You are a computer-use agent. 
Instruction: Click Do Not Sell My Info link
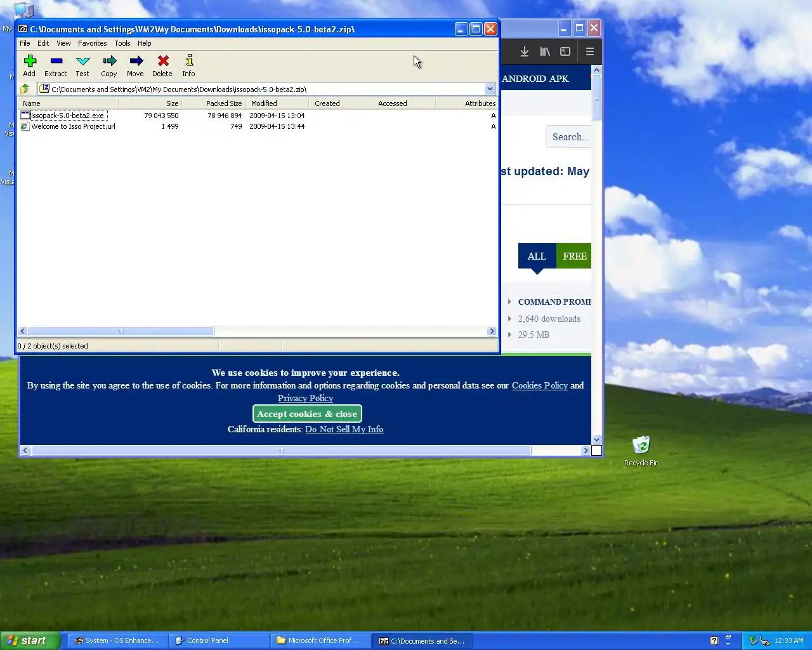point(344,429)
